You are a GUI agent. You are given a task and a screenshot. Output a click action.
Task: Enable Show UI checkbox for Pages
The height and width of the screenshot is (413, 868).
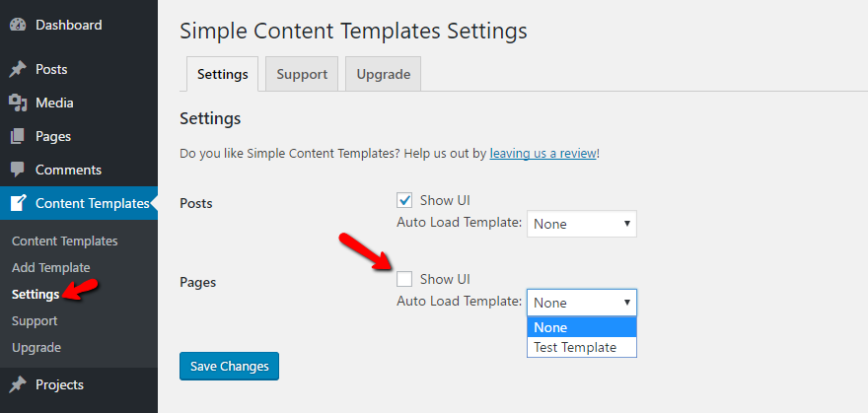point(404,279)
